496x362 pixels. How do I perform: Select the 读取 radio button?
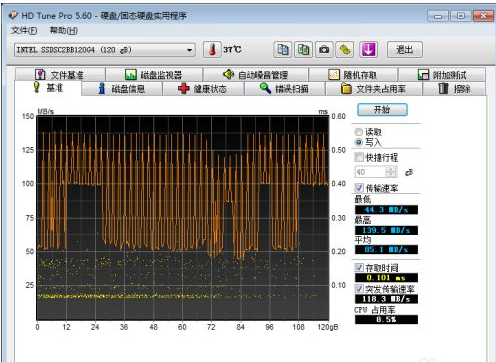tap(359, 132)
